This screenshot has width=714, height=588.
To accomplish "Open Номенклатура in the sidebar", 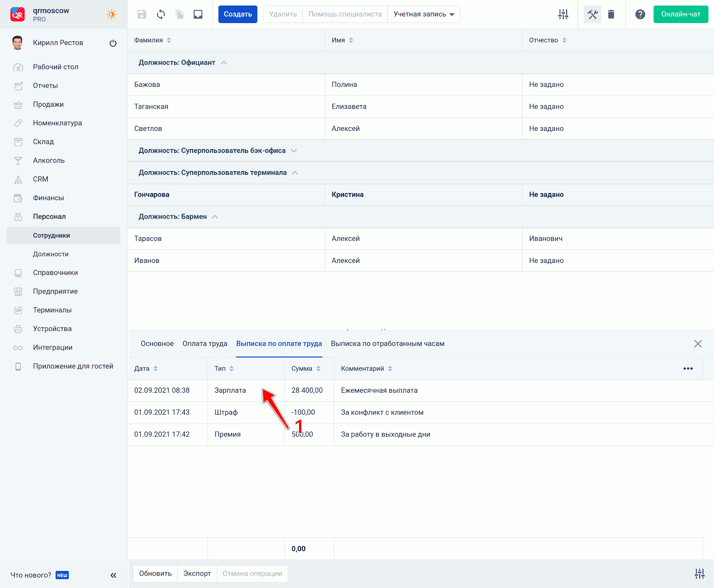I will point(57,123).
